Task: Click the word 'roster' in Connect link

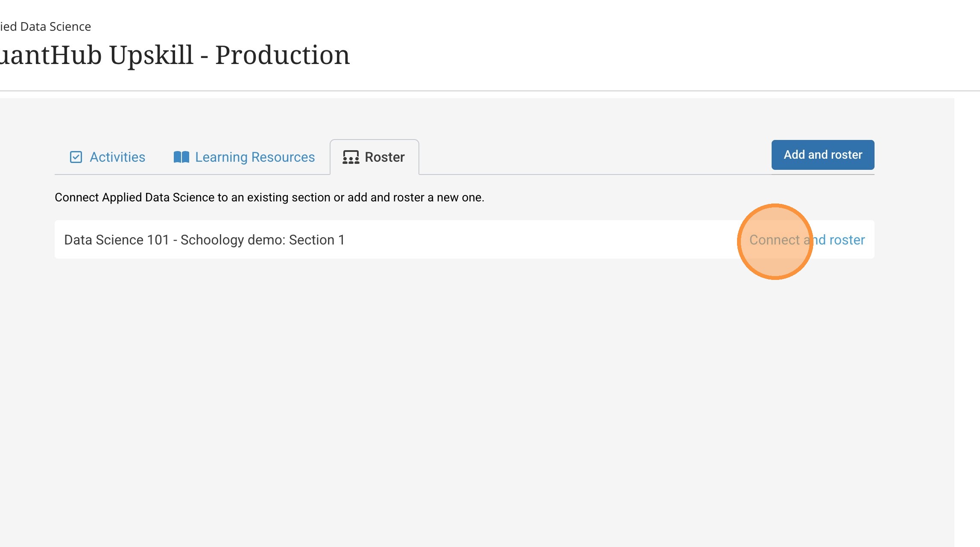Action: click(x=847, y=240)
